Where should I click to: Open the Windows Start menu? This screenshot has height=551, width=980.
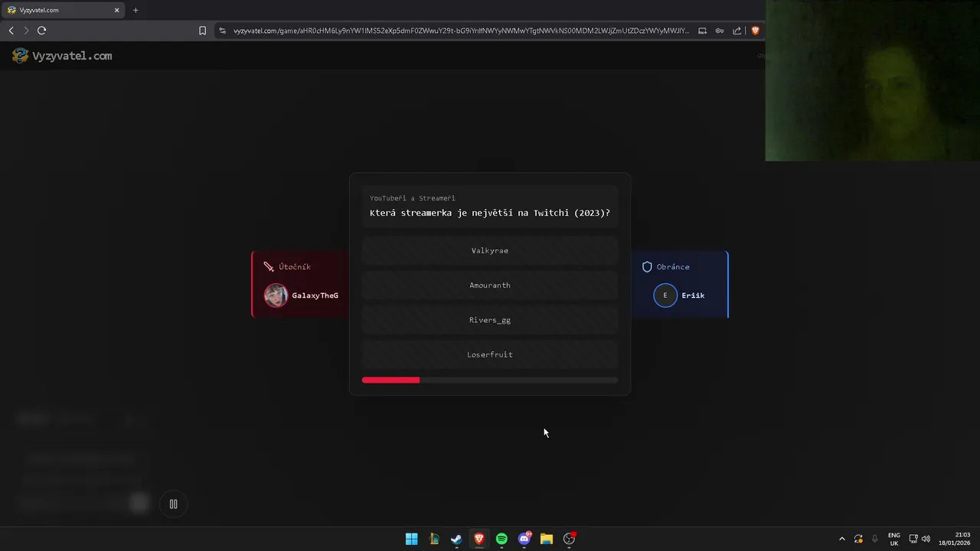click(x=411, y=539)
